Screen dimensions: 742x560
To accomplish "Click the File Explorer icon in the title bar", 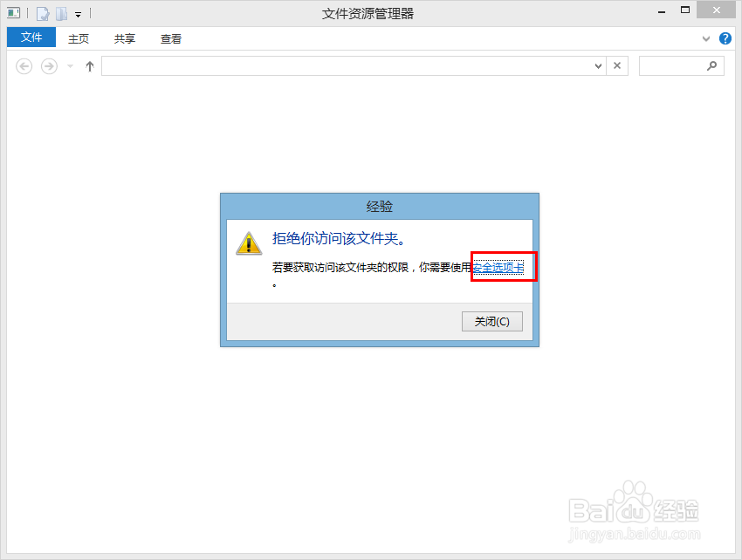I will point(13,12).
